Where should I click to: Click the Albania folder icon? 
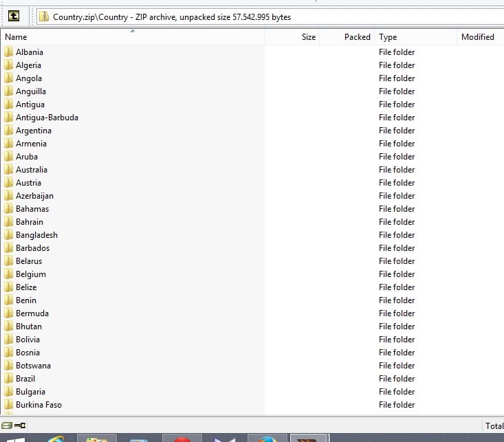[9, 52]
